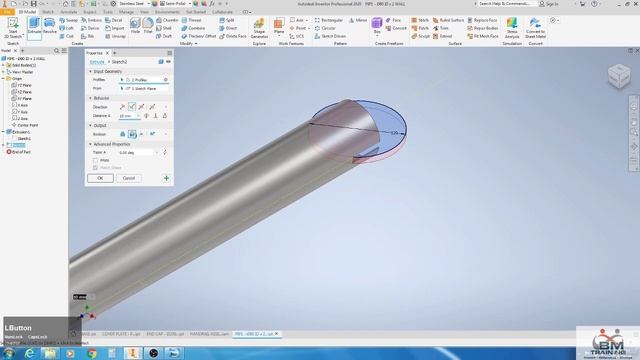Set direction to Default in Behavior
The height and width of the screenshot is (360, 640).
click(122, 107)
